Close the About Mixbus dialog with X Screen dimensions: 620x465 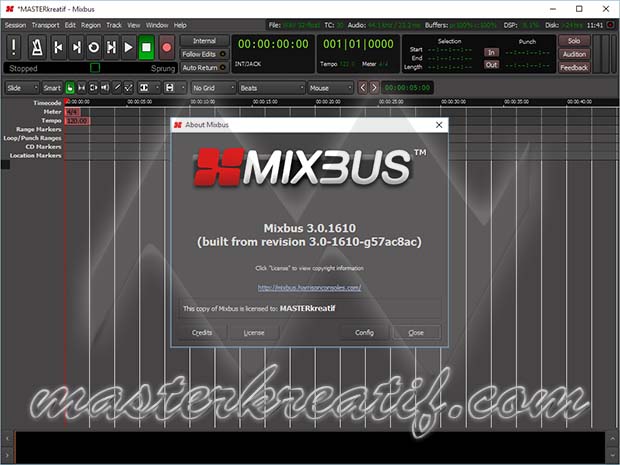pos(439,125)
